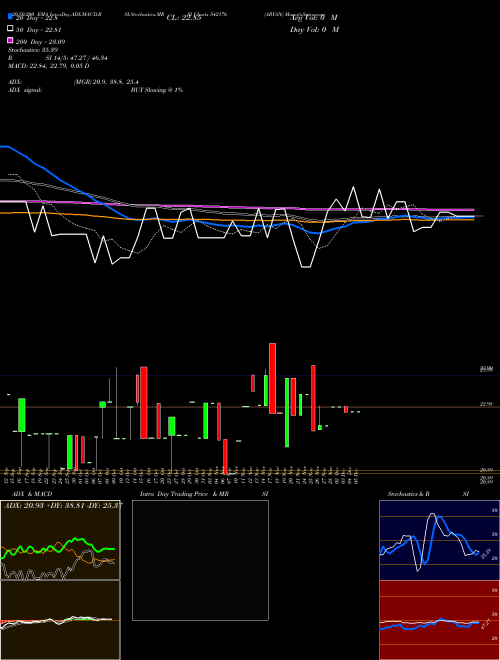Select the 'ADX signal:' label
Viewport: 500px width, 660px height.
25,90
